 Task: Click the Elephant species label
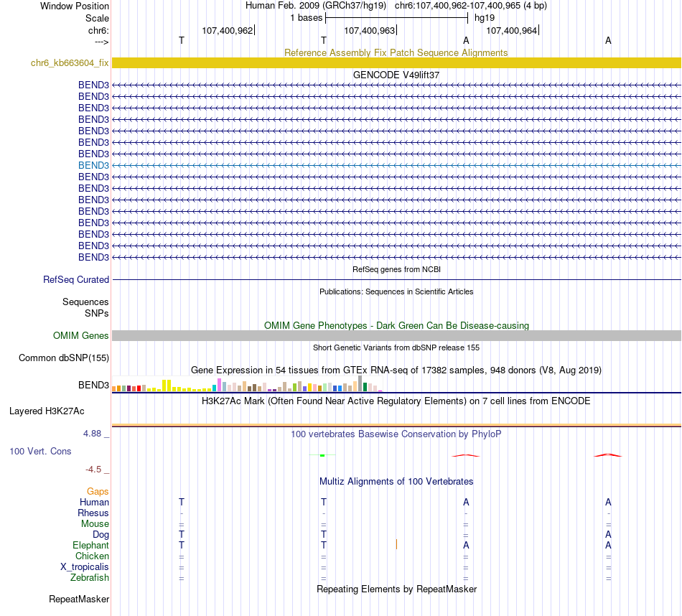[x=91, y=545]
